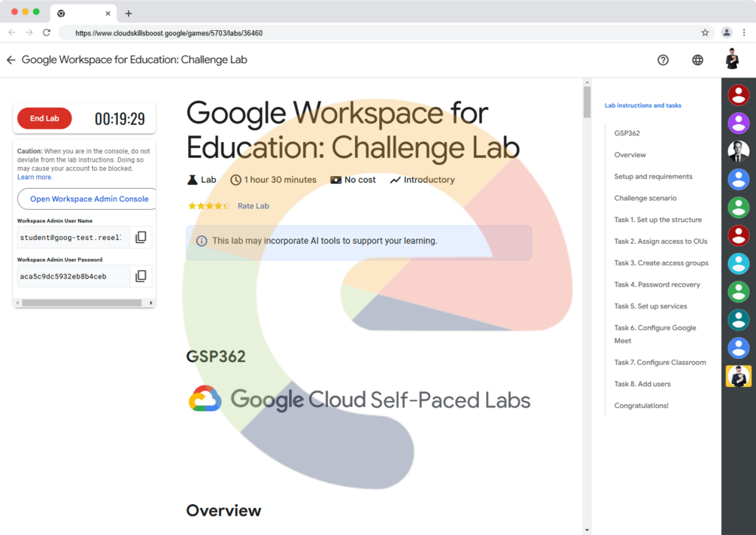Open Lab instructions and tasks heading
Viewport: 756px width, 535px height.
click(x=642, y=105)
